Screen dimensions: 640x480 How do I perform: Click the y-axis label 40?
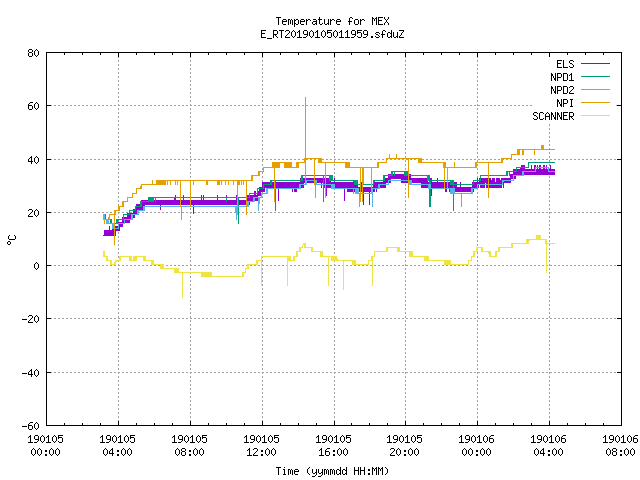(x=33, y=160)
